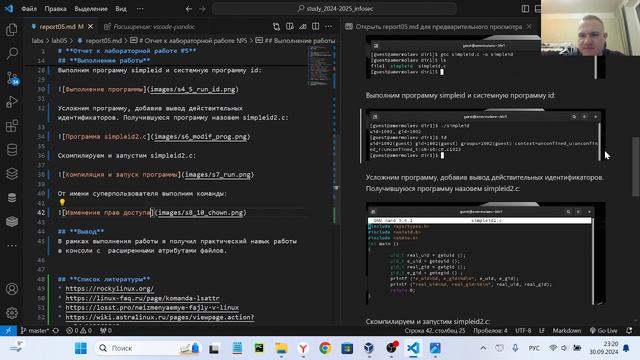
Task: Open breadcrumb 'Выполнение работы' heading
Action: click(x=296, y=41)
